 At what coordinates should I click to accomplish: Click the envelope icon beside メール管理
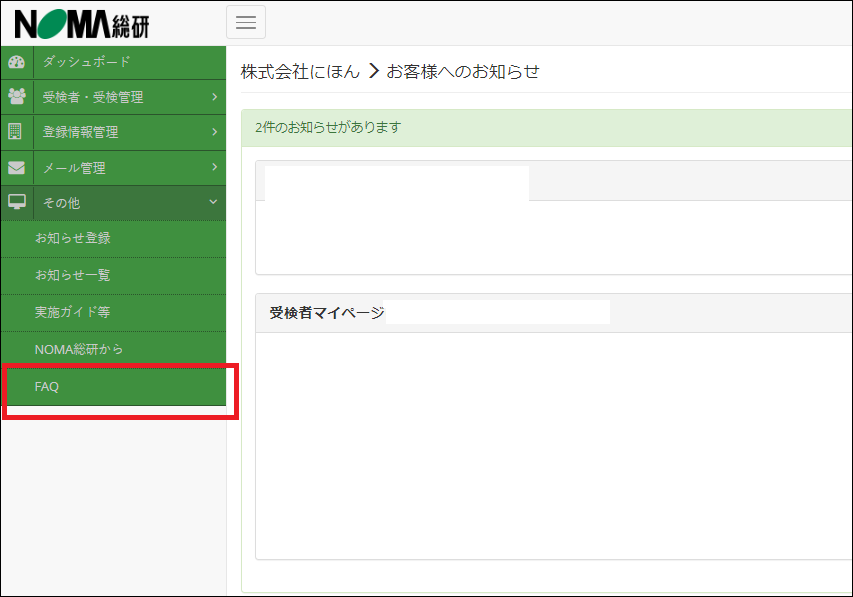pos(16,168)
